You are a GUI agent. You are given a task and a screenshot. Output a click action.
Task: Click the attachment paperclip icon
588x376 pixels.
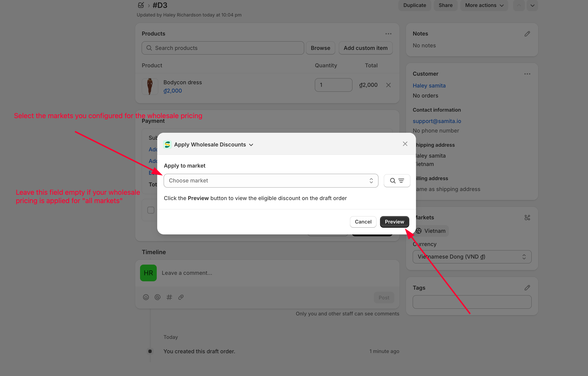[181, 297]
